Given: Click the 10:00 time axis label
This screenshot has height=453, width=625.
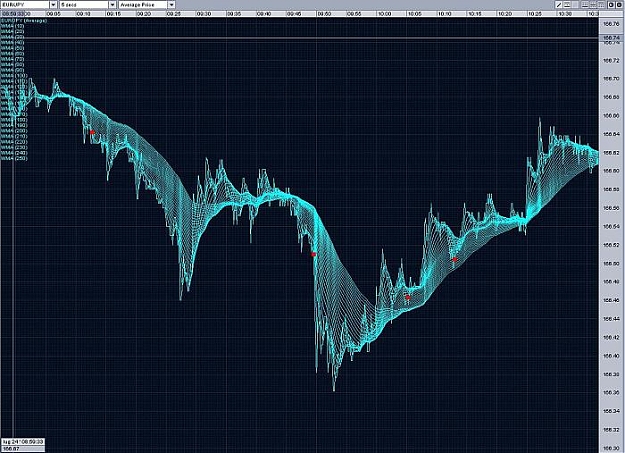Looking at the screenshot, I should pos(384,14).
